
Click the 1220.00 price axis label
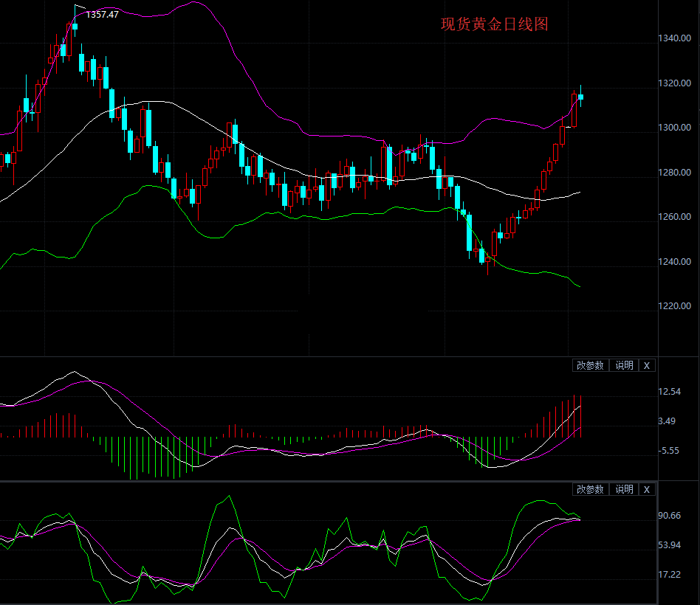(x=674, y=306)
